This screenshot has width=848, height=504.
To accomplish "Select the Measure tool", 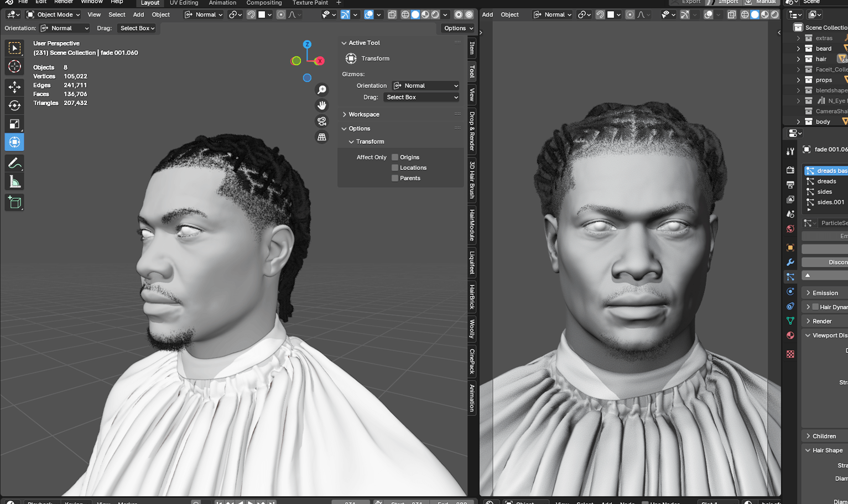I will 14,181.
